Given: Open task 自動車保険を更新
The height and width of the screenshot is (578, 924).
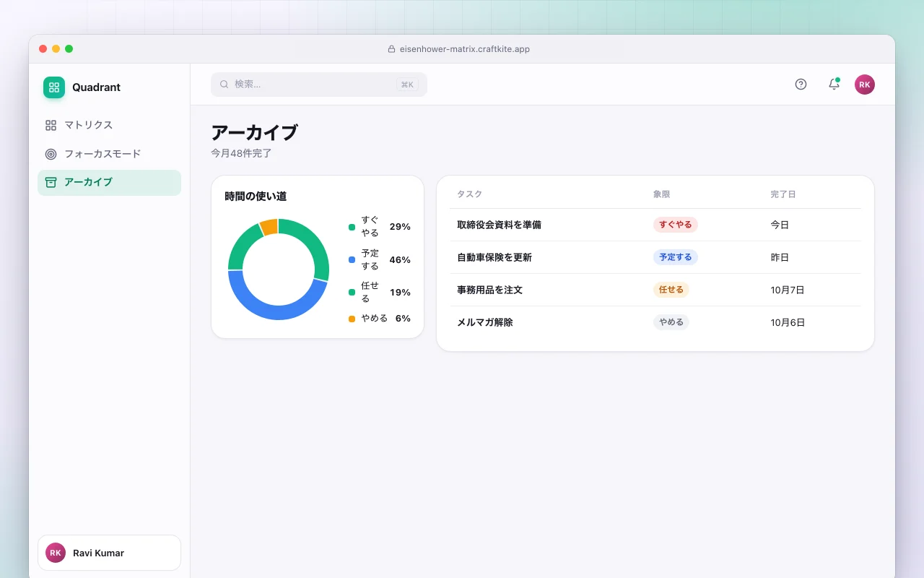Looking at the screenshot, I should (494, 257).
